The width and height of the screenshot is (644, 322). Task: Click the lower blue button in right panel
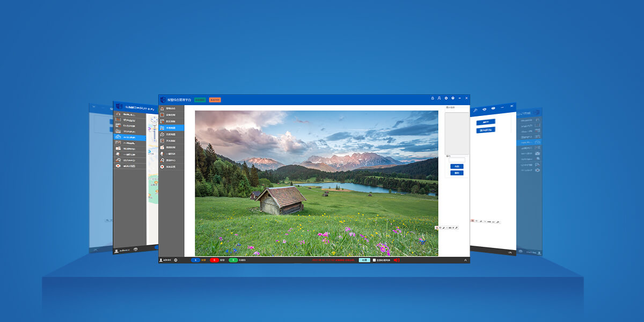[456, 173]
